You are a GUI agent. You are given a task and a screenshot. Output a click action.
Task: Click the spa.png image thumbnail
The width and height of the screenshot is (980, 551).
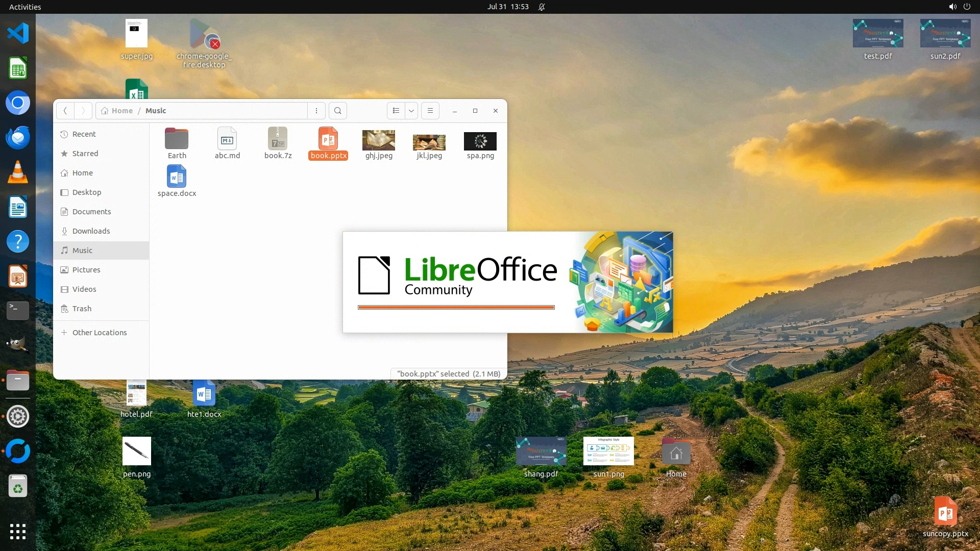pyautogui.click(x=480, y=141)
